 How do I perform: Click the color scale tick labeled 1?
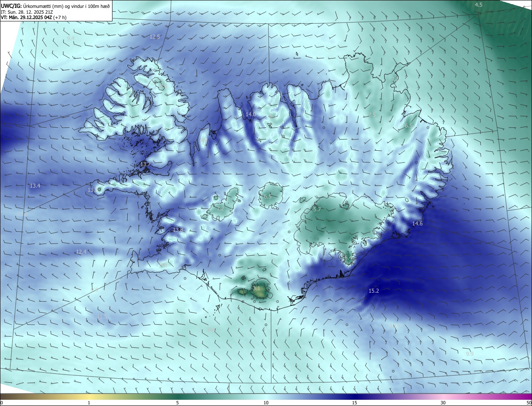[x=89, y=403]
